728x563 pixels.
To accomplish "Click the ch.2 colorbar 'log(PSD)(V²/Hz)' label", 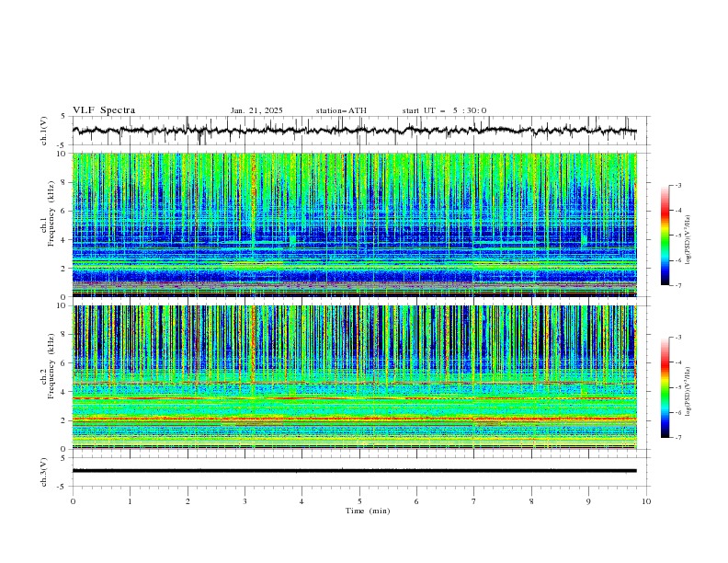I will click(688, 391).
